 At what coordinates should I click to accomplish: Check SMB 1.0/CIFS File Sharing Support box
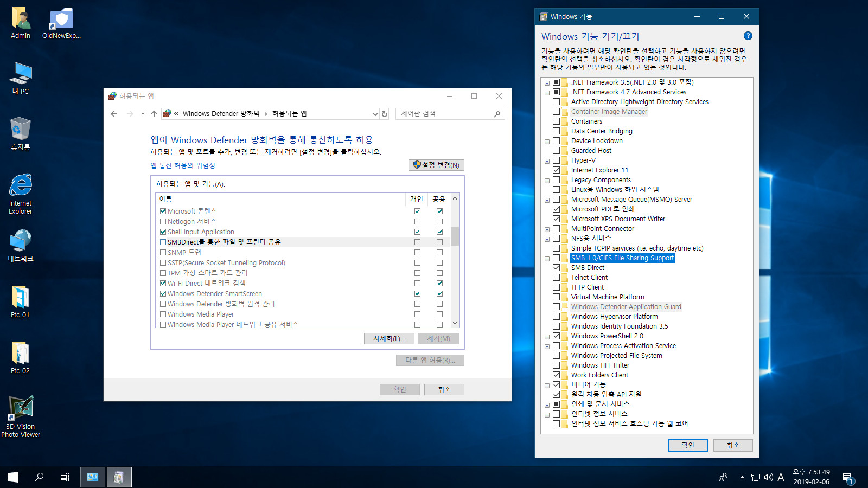pos(556,258)
